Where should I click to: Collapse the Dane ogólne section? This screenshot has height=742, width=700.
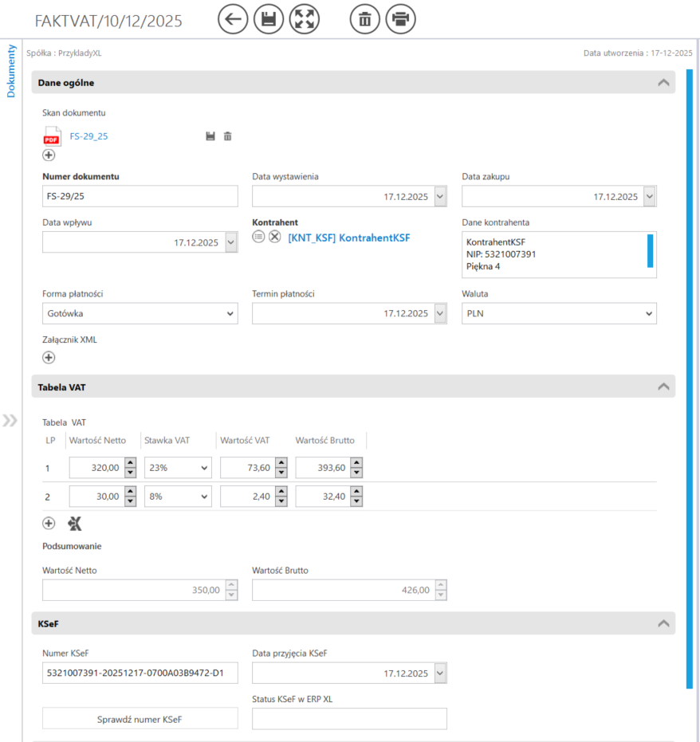[x=663, y=82]
